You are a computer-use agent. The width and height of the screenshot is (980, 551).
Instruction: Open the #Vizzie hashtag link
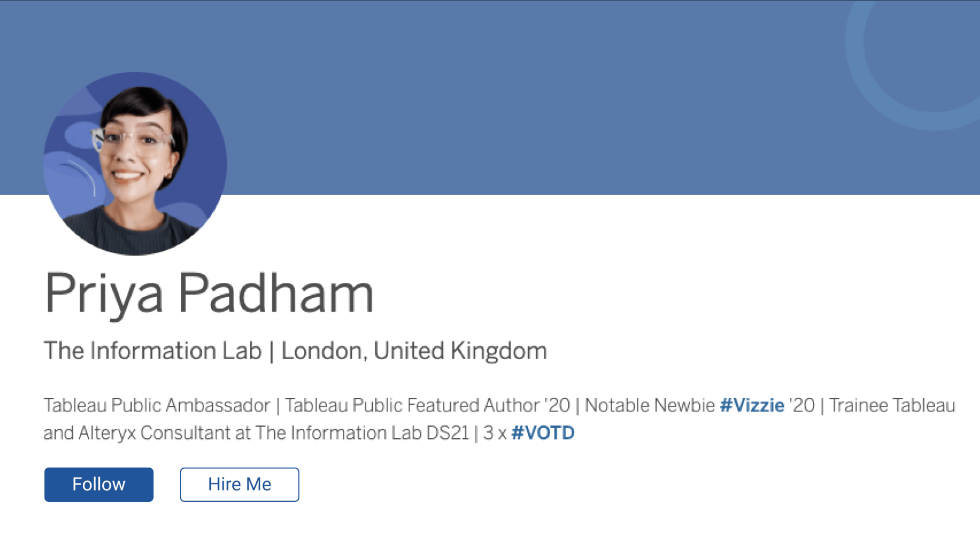(x=752, y=406)
